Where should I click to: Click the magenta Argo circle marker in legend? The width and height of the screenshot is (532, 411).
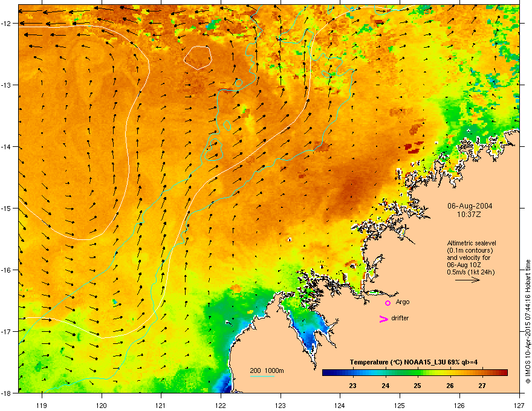tap(388, 303)
